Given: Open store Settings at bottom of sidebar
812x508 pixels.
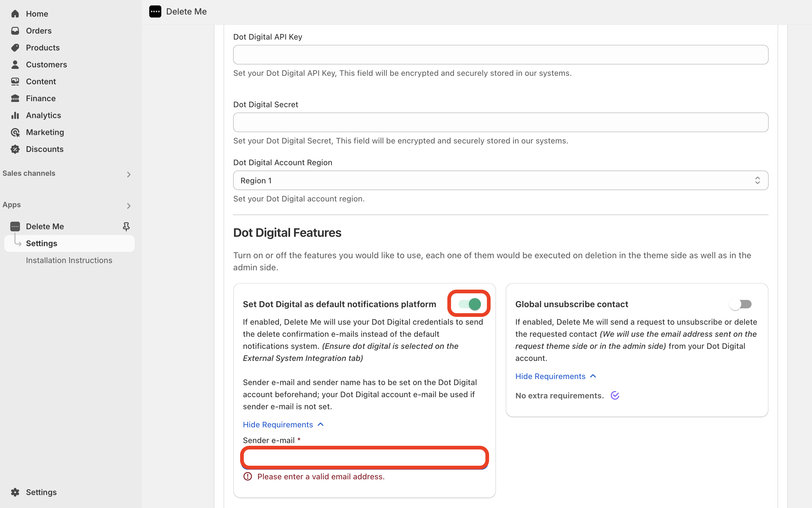Looking at the screenshot, I should [41, 492].
